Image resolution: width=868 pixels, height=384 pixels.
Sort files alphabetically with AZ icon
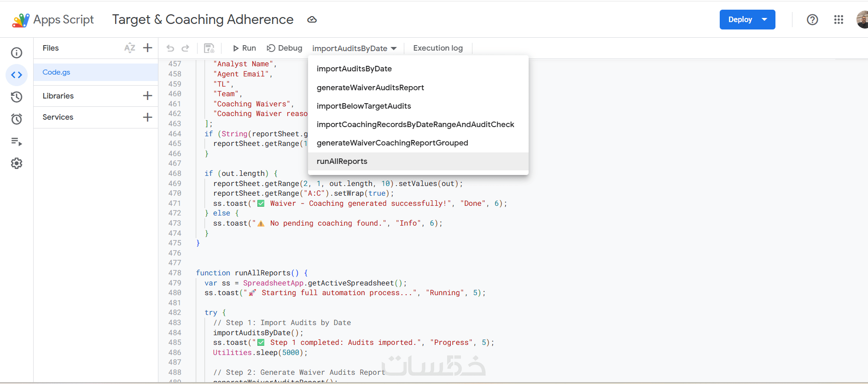(129, 48)
